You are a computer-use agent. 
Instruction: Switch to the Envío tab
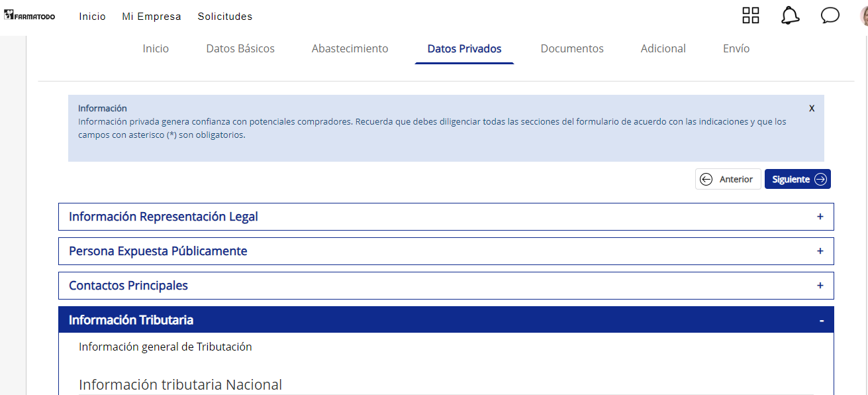(736, 48)
